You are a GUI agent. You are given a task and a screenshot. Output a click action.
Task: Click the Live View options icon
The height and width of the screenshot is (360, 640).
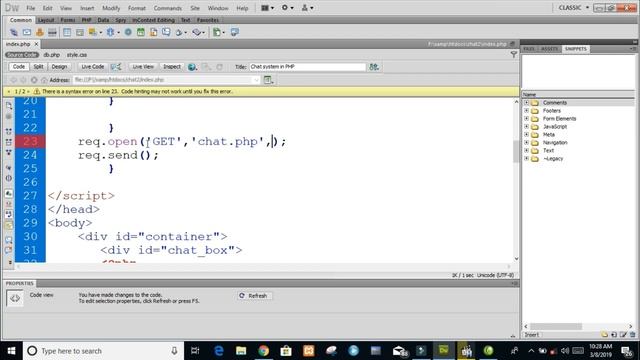point(268,80)
